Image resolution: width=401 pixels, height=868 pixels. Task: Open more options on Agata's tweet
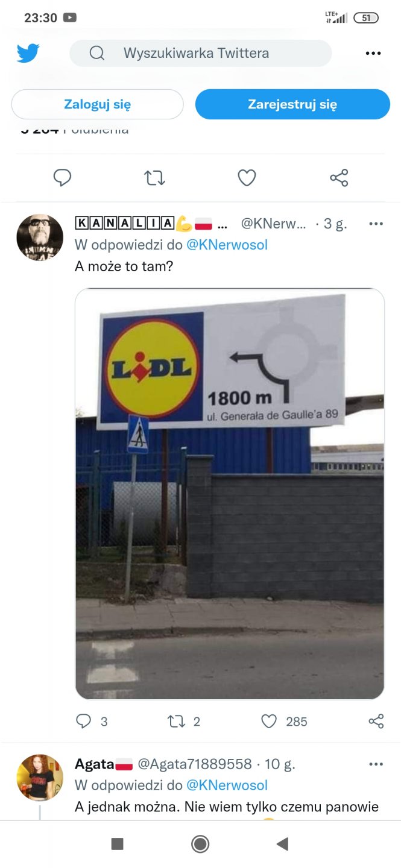point(376,764)
